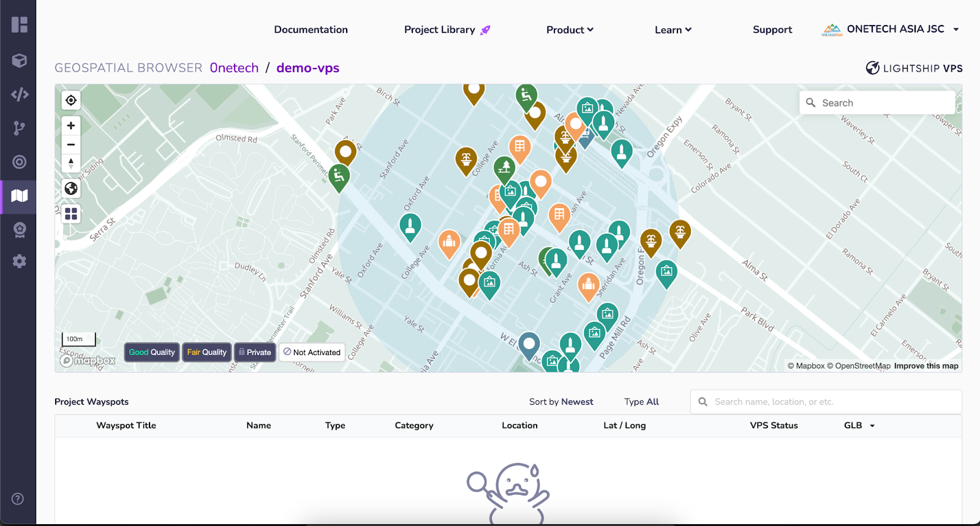Zoom out the map with minus button
Screen dimensions: 980x526
tap(71, 145)
